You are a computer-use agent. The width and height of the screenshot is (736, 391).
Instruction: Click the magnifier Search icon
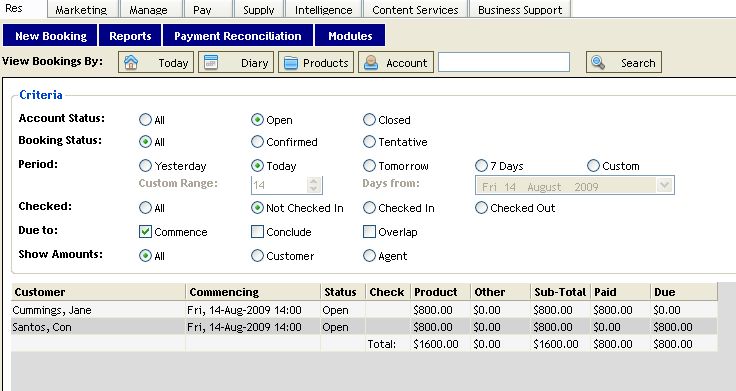[598, 62]
